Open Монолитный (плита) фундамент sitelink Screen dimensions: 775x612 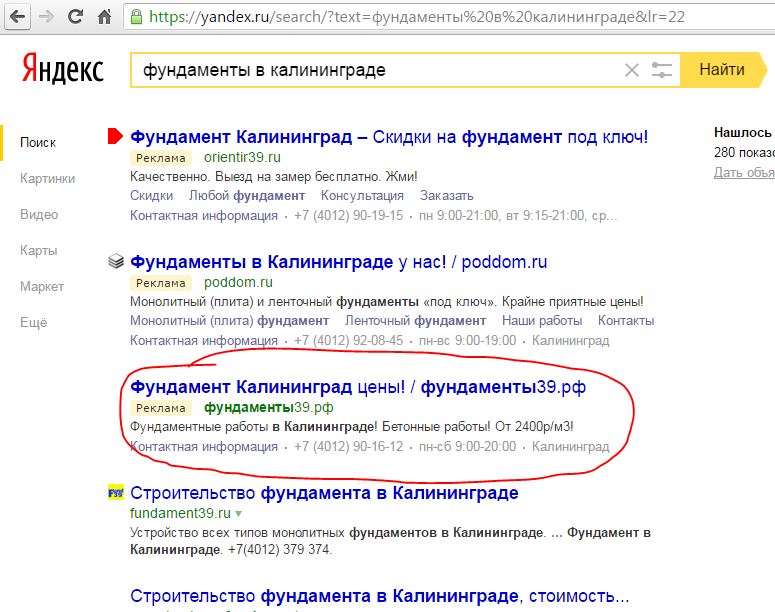(229, 321)
